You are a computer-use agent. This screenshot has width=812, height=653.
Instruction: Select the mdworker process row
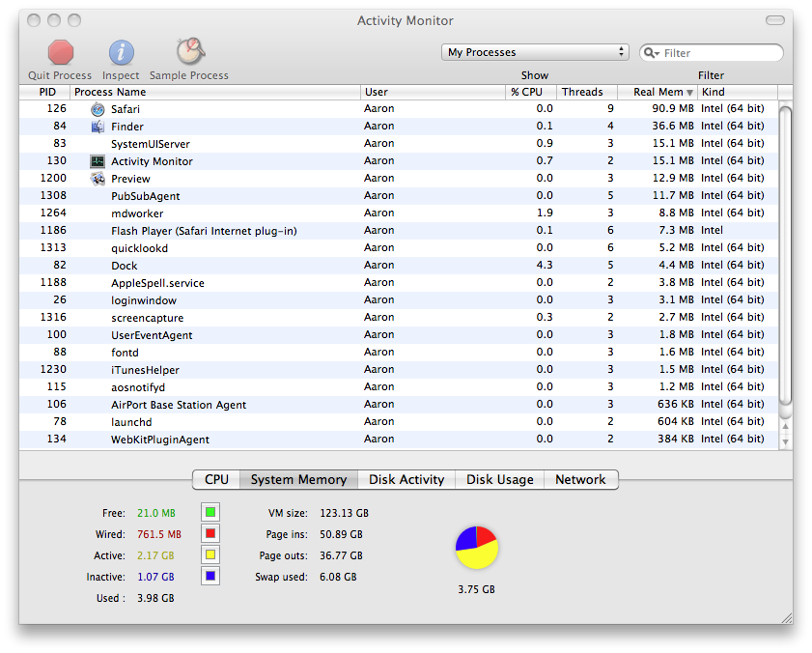pyautogui.click(x=399, y=213)
